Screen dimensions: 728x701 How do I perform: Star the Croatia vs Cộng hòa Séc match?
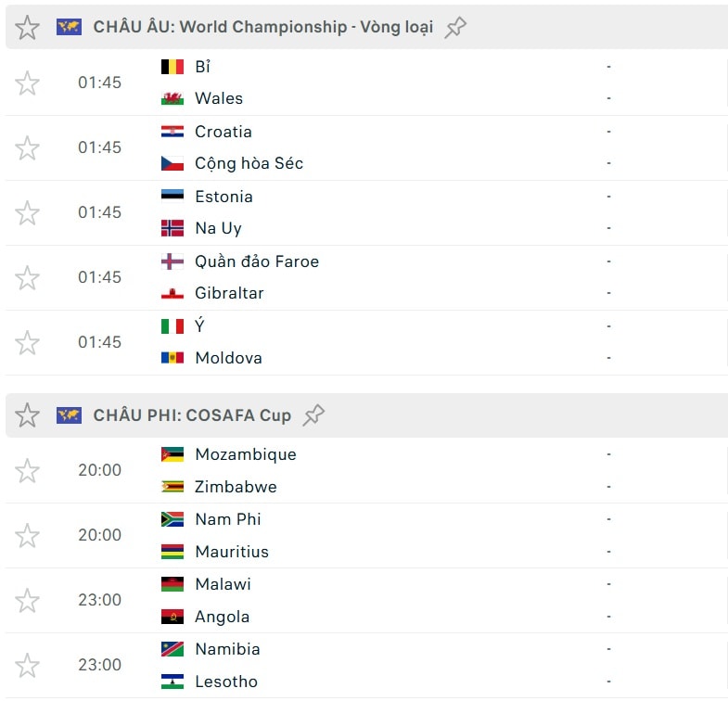pyautogui.click(x=27, y=148)
